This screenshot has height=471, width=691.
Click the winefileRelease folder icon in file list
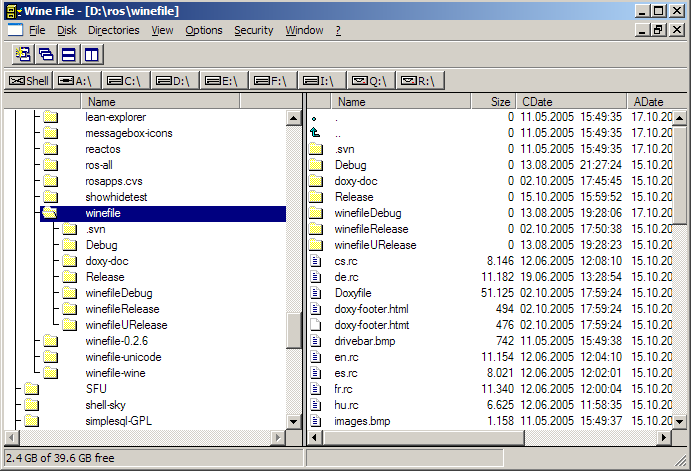tap(316, 229)
